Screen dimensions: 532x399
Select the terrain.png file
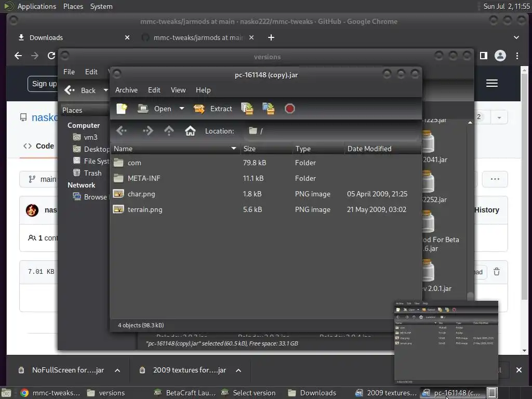point(265,210)
